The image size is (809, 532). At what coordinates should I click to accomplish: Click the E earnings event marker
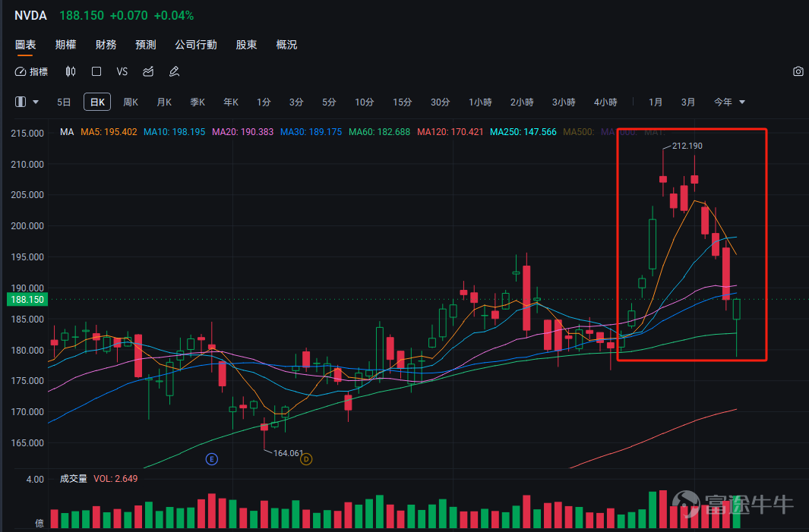pos(211,459)
